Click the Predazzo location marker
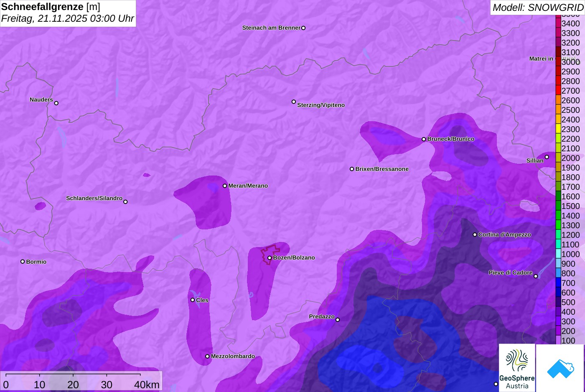This screenshot has height=392, width=585. pos(338,320)
